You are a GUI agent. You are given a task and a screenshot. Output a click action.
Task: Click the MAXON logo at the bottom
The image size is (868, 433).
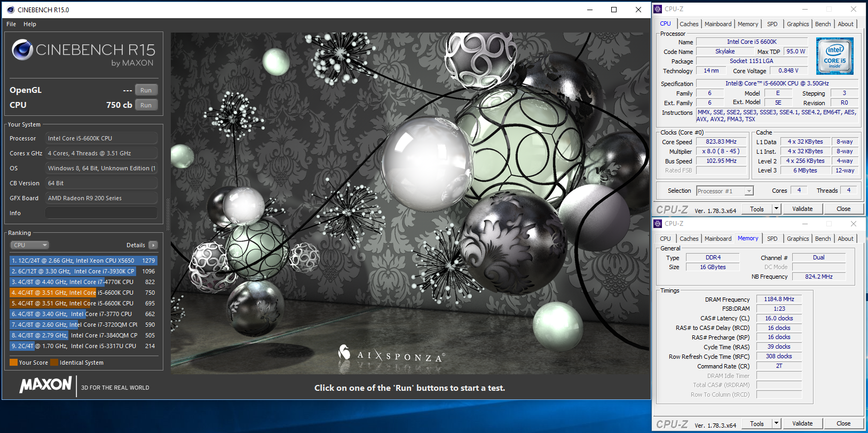pos(45,384)
